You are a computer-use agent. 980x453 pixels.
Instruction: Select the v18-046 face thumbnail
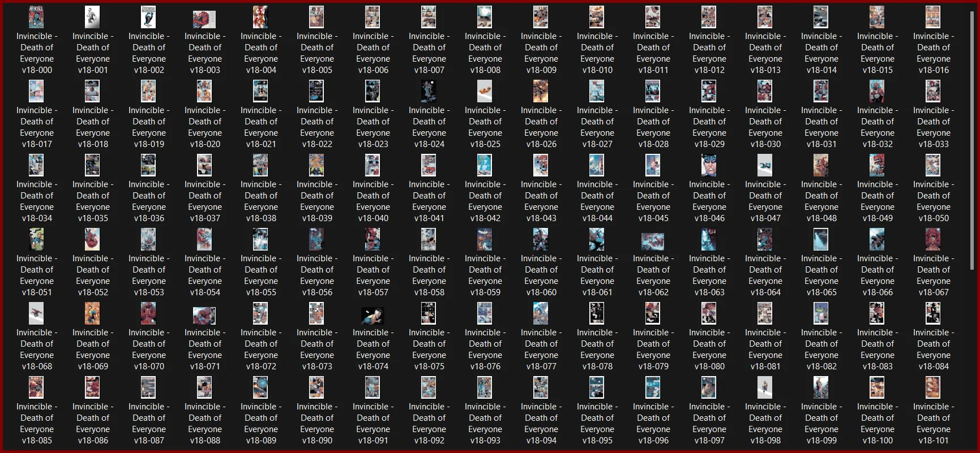point(709,165)
